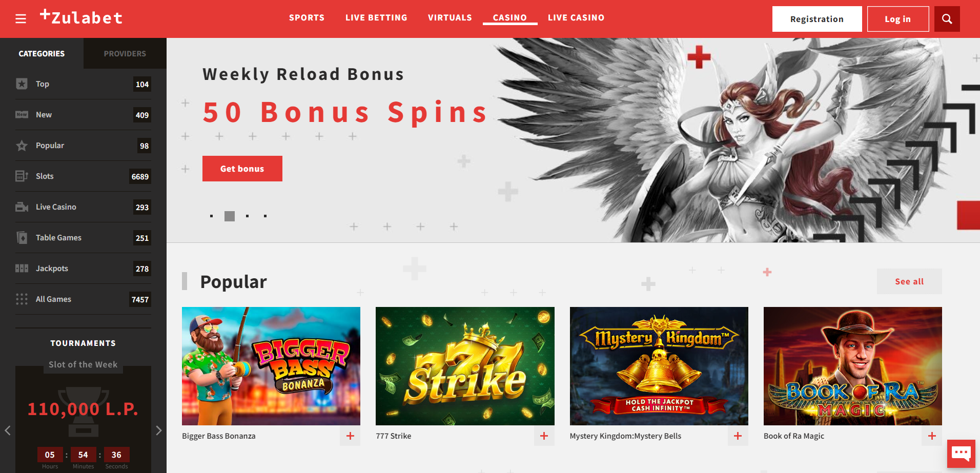Go to next tournament with right chevron
The image size is (980, 473).
159,430
